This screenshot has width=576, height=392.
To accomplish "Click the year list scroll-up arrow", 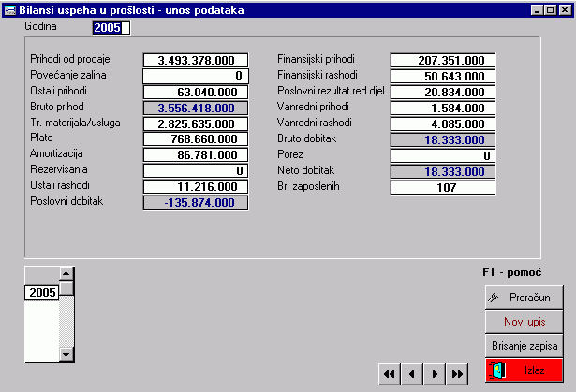I will click(x=66, y=273).
